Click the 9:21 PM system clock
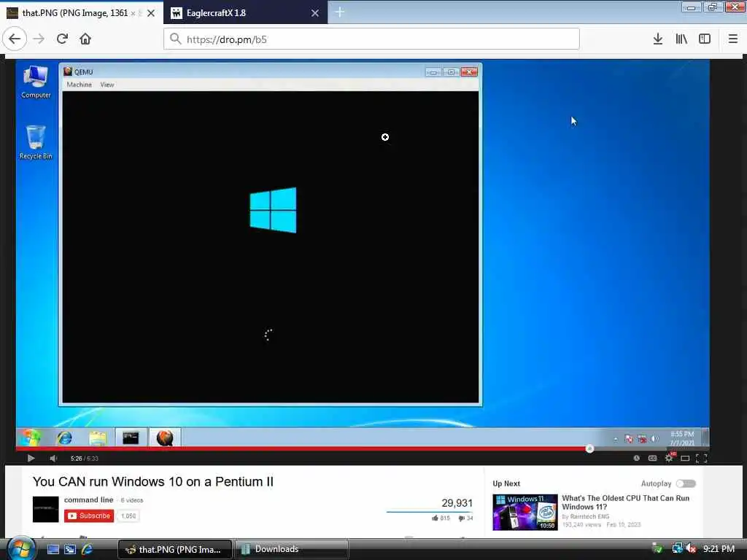 tap(719, 549)
